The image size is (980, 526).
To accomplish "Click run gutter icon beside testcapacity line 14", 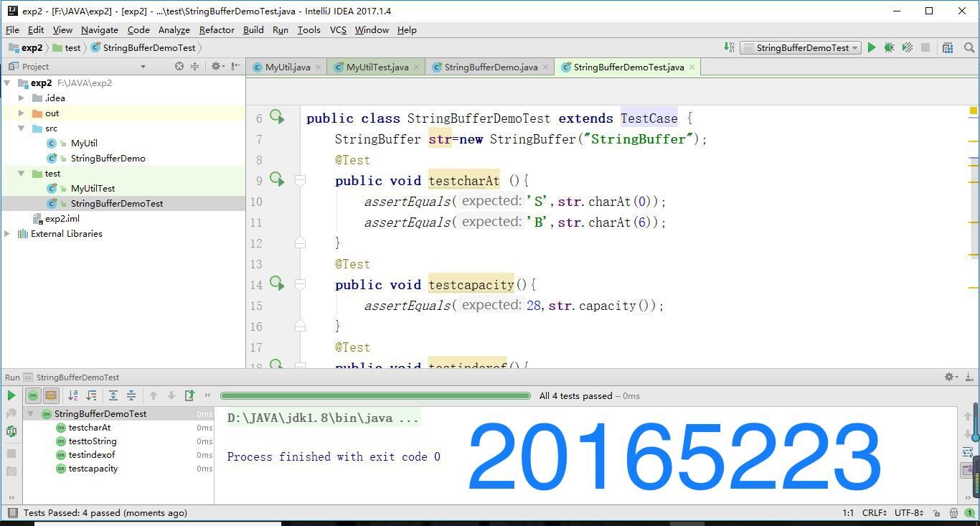I will 277,283.
